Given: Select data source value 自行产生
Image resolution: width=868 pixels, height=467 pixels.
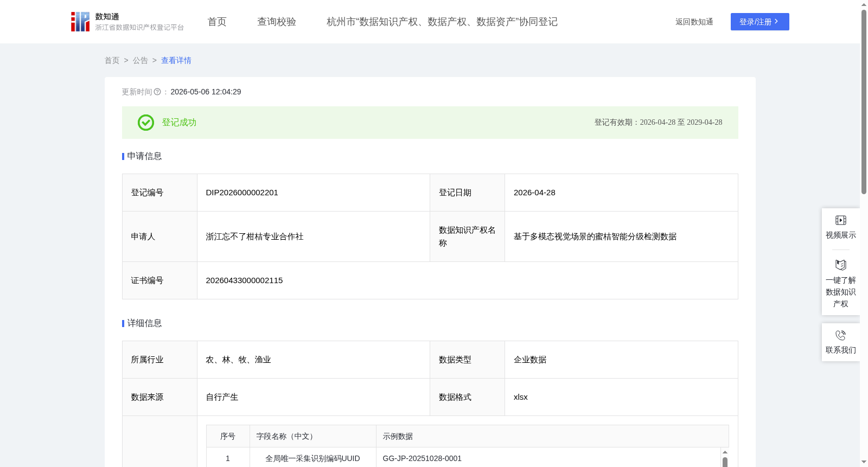Looking at the screenshot, I should pos(222,397).
